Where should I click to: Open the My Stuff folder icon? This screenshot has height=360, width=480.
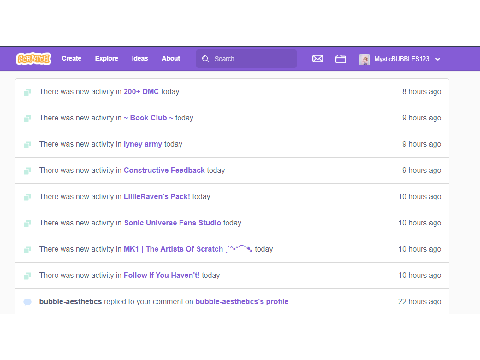[x=340, y=59]
